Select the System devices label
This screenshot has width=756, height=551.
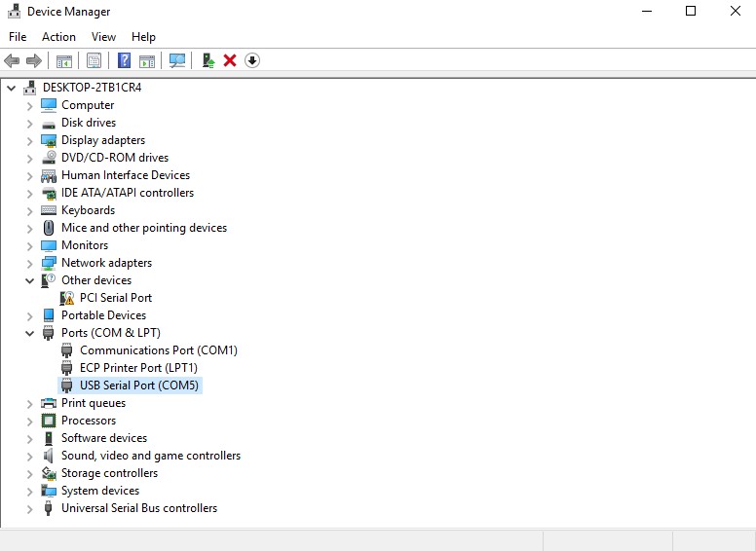click(x=100, y=491)
